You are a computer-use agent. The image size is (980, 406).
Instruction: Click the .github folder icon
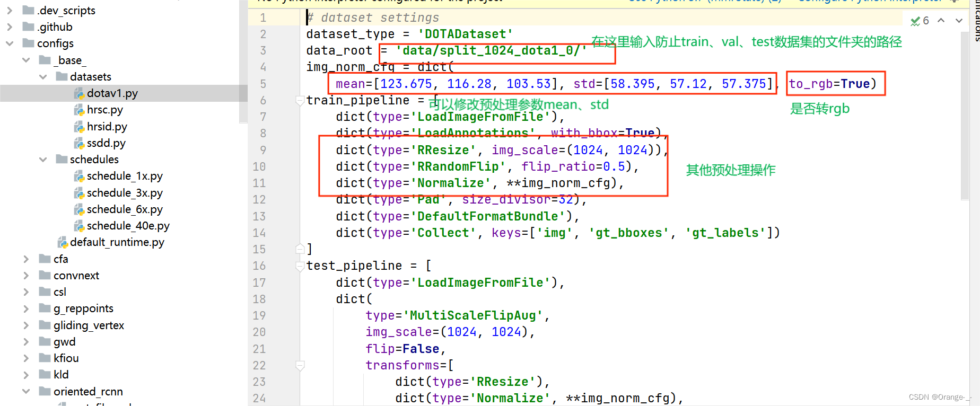tap(28, 27)
